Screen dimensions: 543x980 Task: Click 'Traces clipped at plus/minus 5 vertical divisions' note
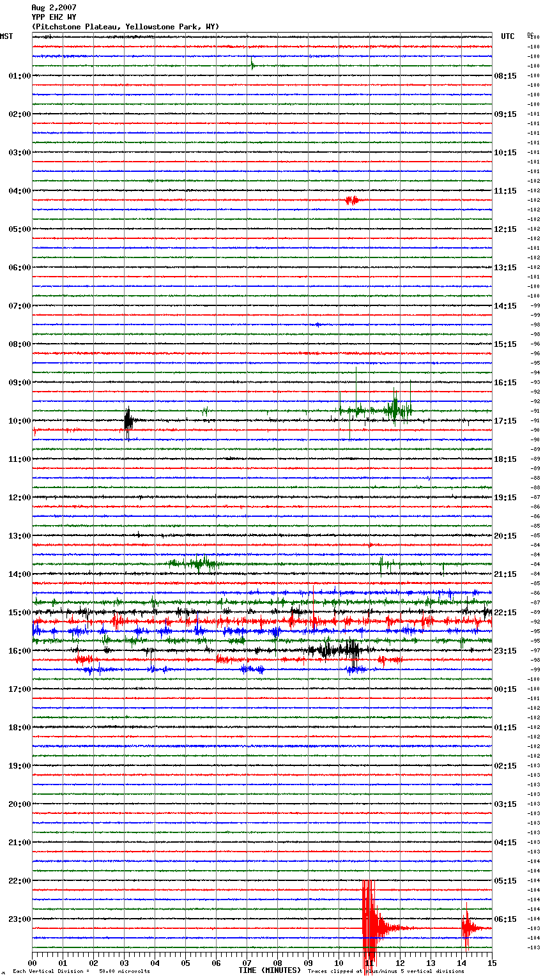[386, 971]
